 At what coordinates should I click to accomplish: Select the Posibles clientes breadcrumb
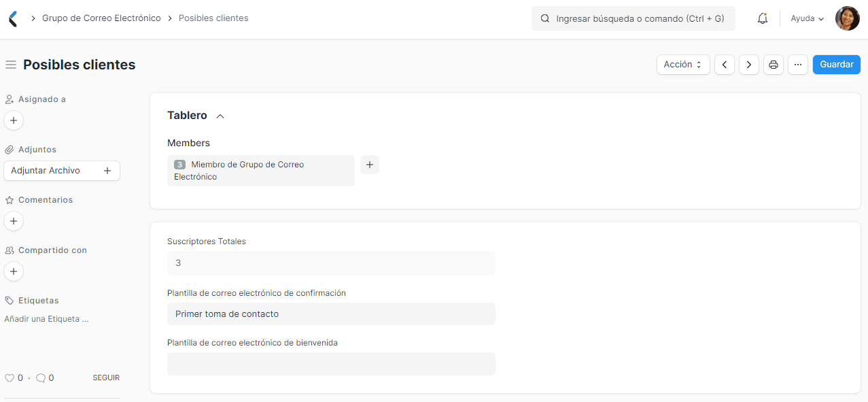(x=213, y=18)
